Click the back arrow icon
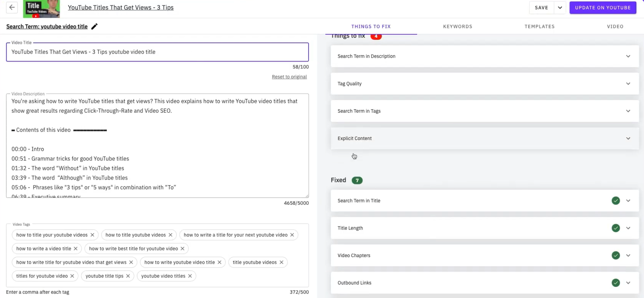This screenshot has height=298, width=644. tap(12, 7)
